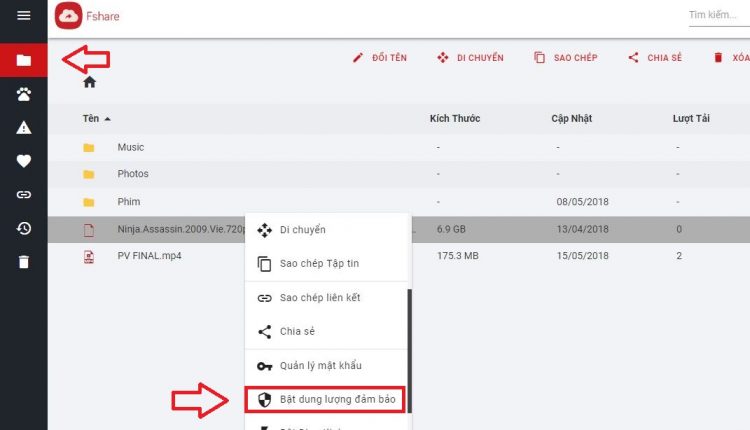The width and height of the screenshot is (750, 430).
Task: Choose Chia sẻ in context menu
Action: pyautogui.click(x=326, y=331)
